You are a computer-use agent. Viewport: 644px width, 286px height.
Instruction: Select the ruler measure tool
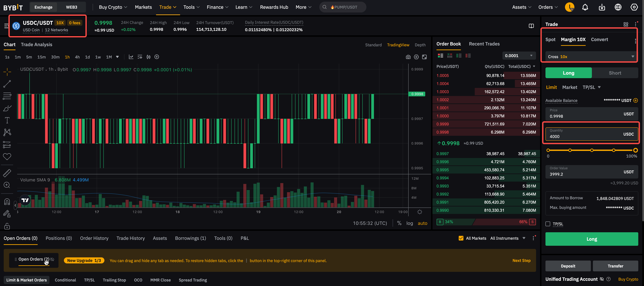coord(7,173)
